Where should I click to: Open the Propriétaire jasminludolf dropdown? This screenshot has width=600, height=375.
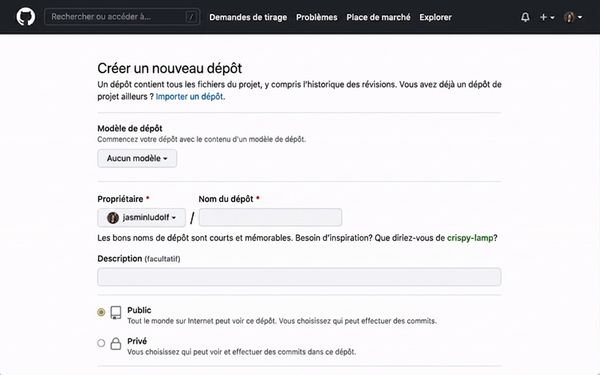tap(142, 218)
